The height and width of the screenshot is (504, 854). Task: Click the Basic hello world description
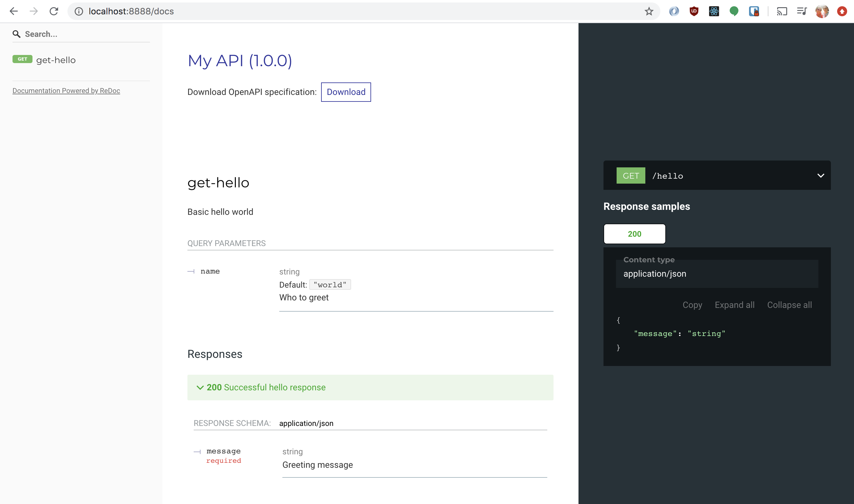tap(220, 212)
